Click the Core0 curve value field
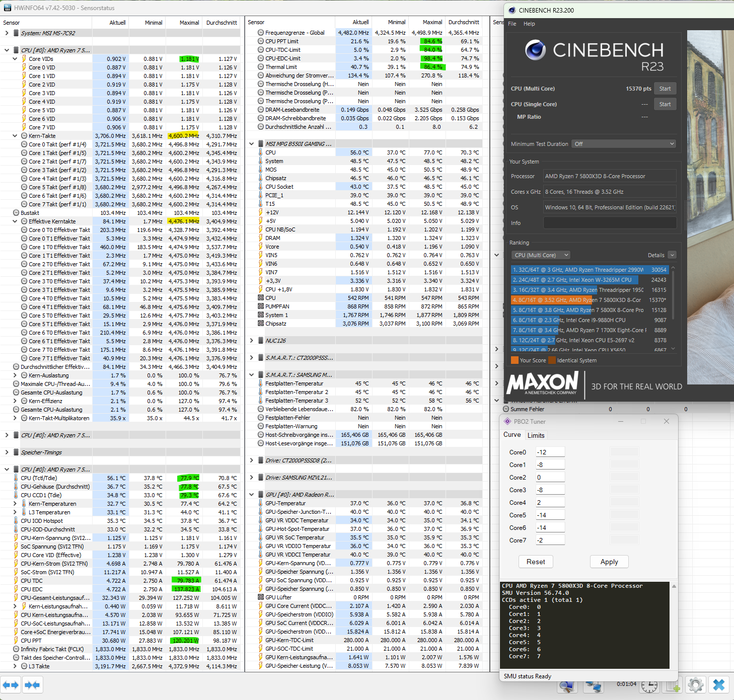This screenshot has width=734, height=700. tap(550, 452)
